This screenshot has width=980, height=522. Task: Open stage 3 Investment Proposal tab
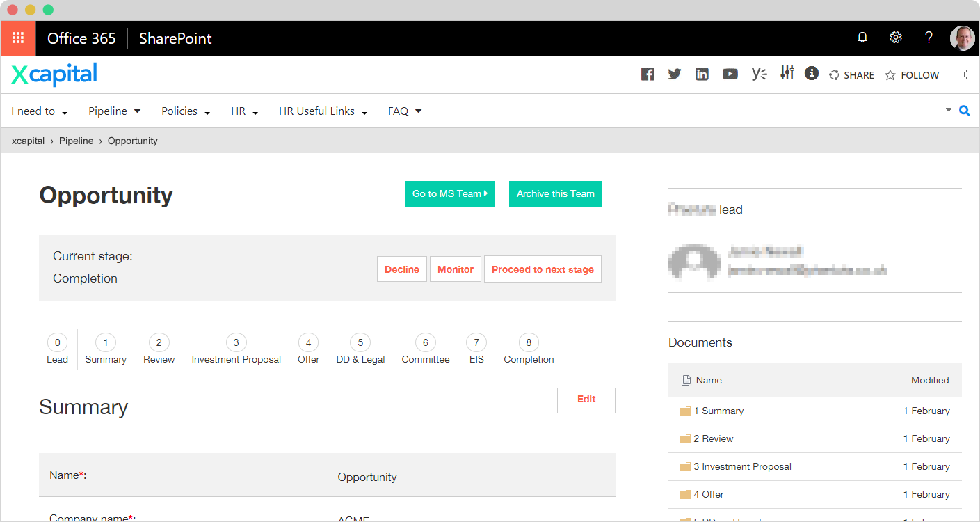tap(236, 349)
